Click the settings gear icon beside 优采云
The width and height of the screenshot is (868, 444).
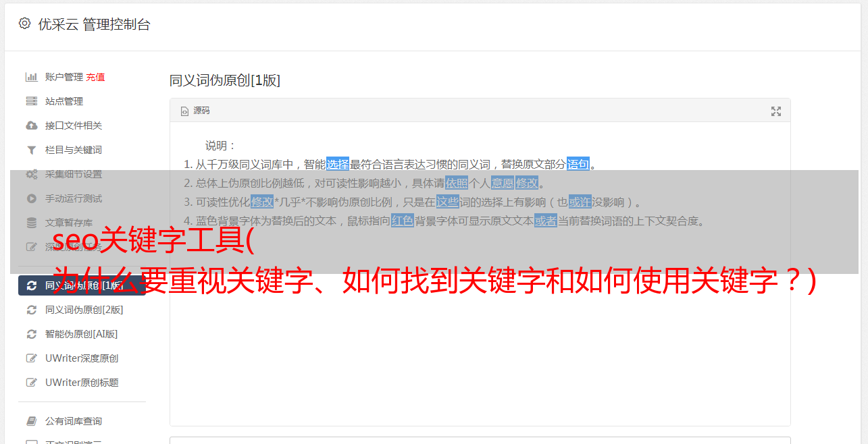pos(24,24)
